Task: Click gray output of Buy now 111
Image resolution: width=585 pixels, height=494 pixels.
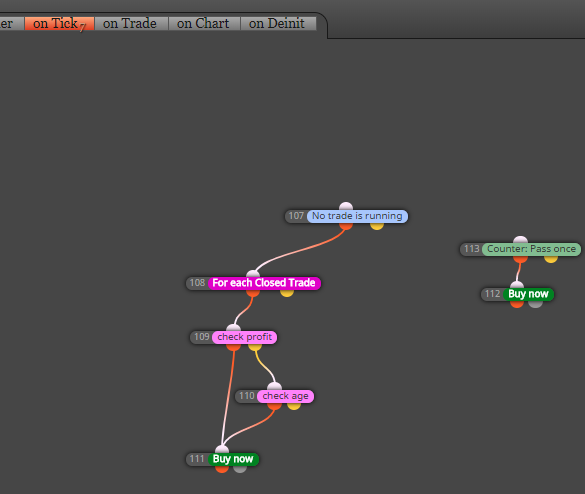Action: point(240,469)
